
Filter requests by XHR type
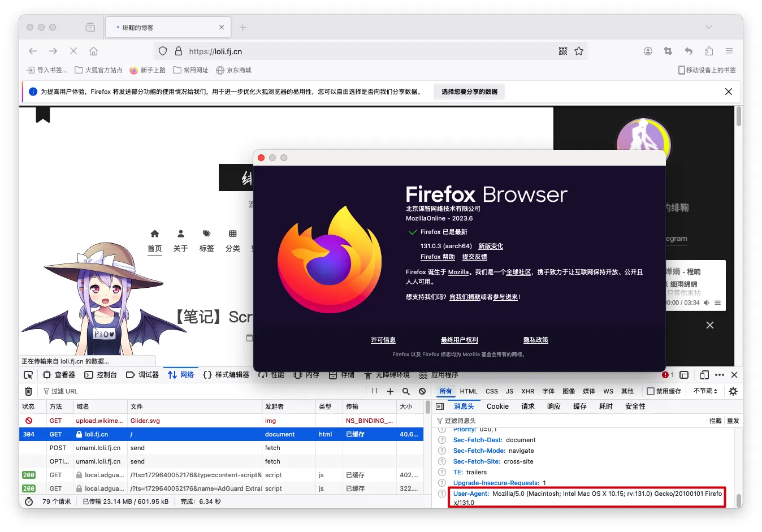pos(528,391)
